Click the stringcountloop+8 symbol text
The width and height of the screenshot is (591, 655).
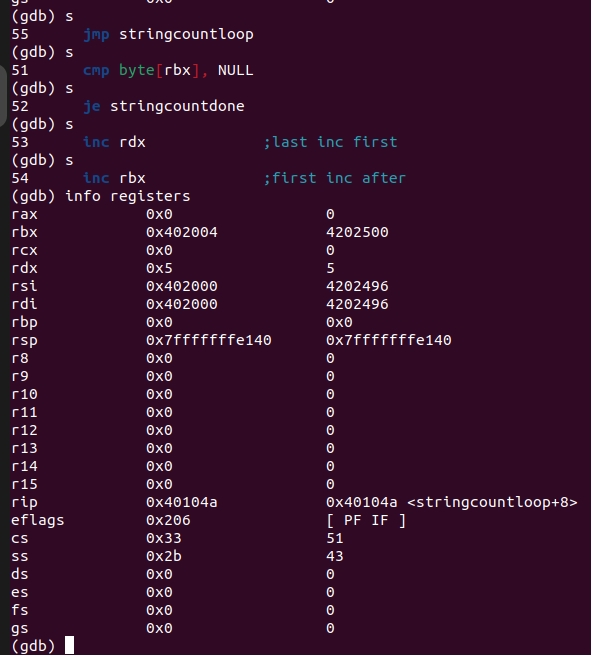[x=492, y=502]
